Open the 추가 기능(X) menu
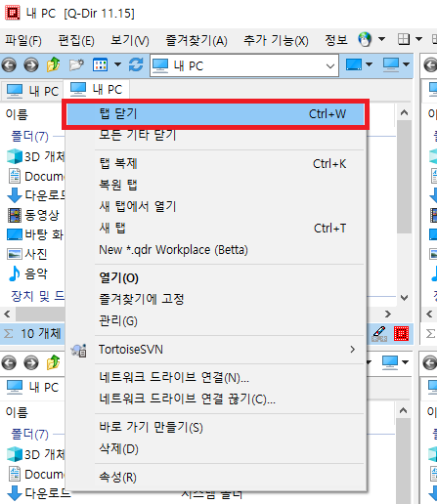Screen dimensions: 437x504 276,41
